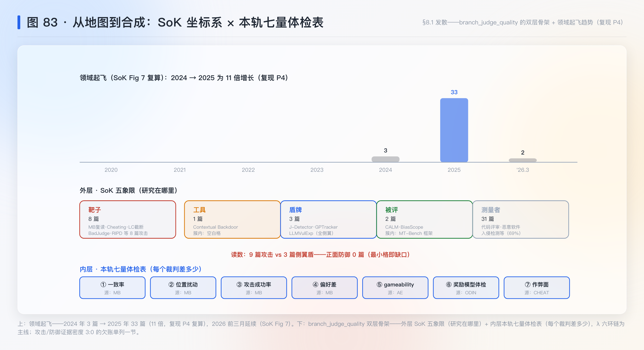Click the 源：AE label
The height and width of the screenshot is (350, 644).
pyautogui.click(x=395, y=293)
